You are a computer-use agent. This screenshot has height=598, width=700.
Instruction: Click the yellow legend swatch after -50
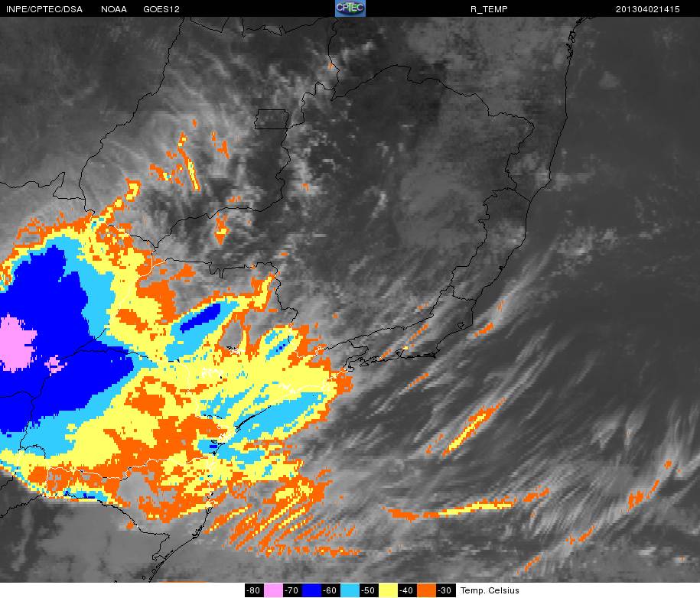[x=388, y=590]
